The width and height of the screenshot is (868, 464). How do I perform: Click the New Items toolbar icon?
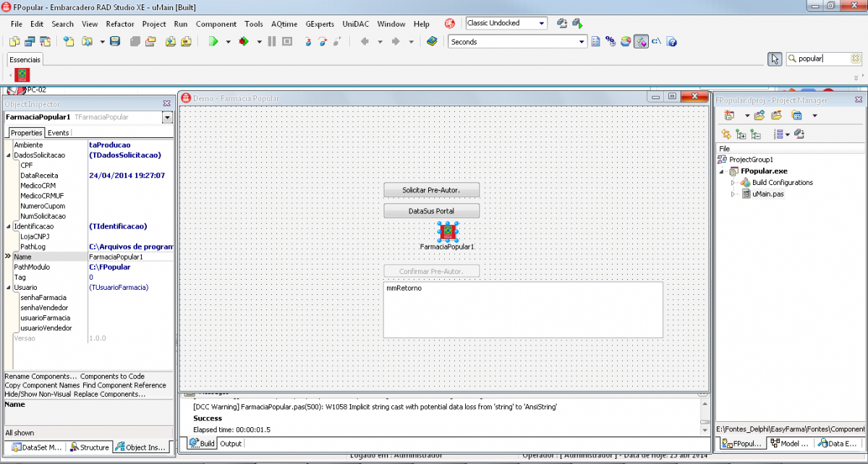[69, 42]
